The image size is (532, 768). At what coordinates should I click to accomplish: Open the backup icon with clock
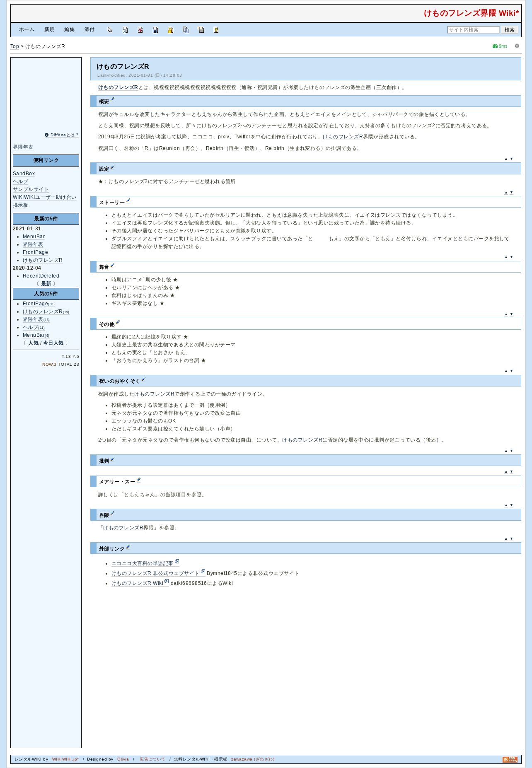(x=125, y=30)
